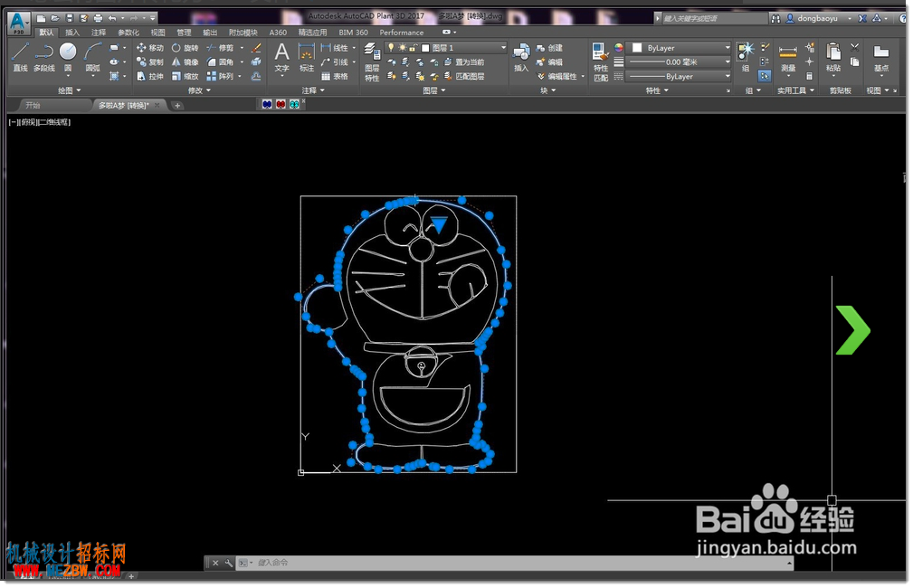The image size is (913, 588).
Task: Open the 开始 (Start) file tab
Action: [x=33, y=105]
